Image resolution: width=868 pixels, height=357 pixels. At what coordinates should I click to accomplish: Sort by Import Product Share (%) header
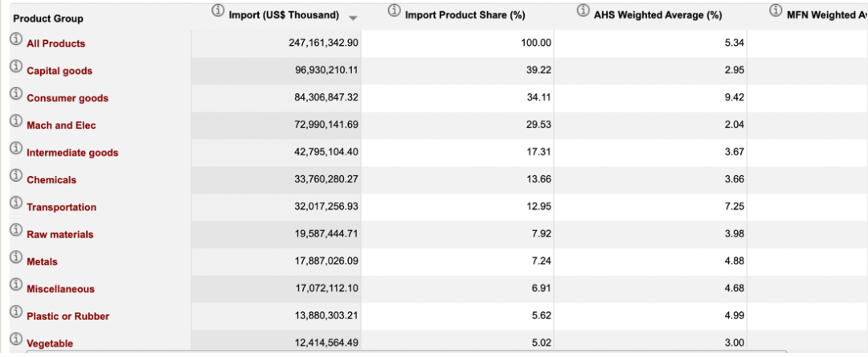pyautogui.click(x=465, y=15)
